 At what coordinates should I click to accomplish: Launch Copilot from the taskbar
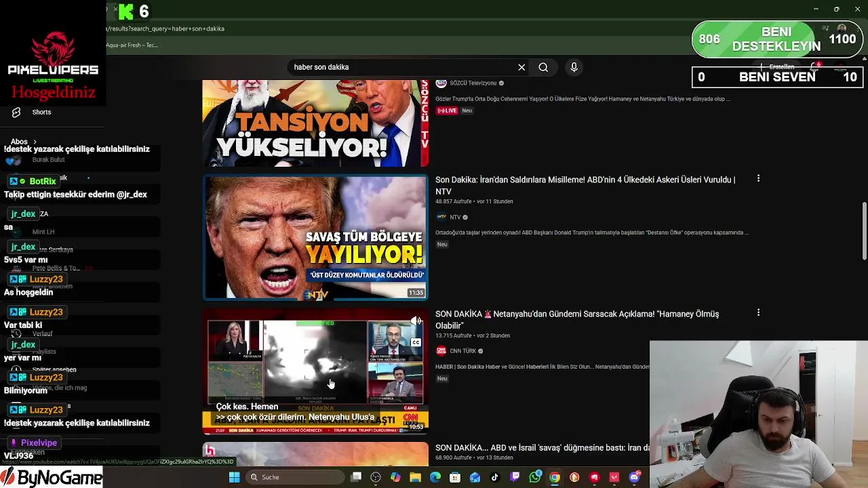[395, 477]
